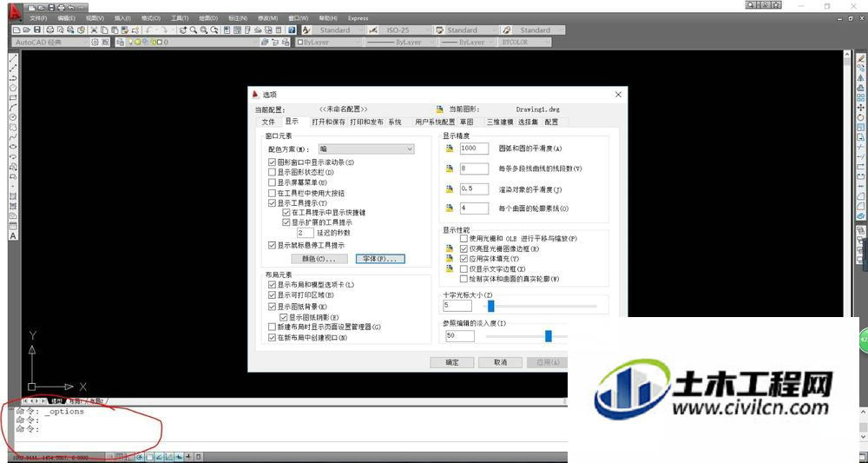Select the Arc draw tool

pos(13,108)
